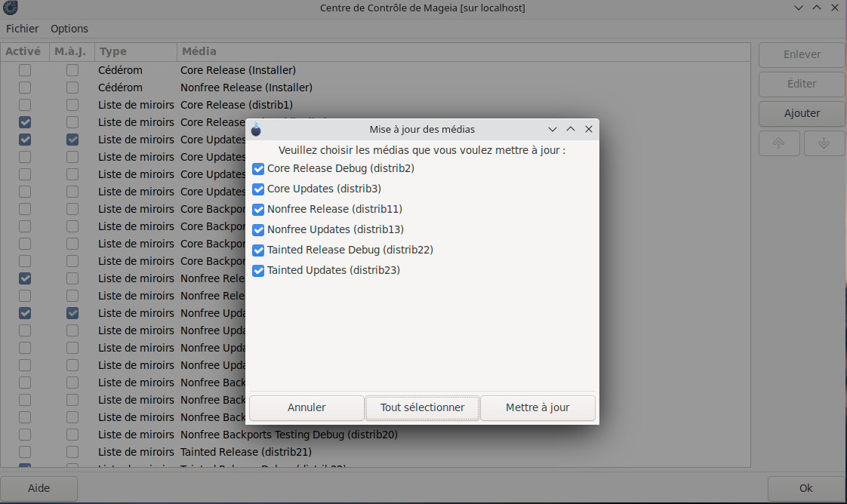
Task: Uncheck Nonfree Updates (distrib13)
Action: (x=258, y=230)
